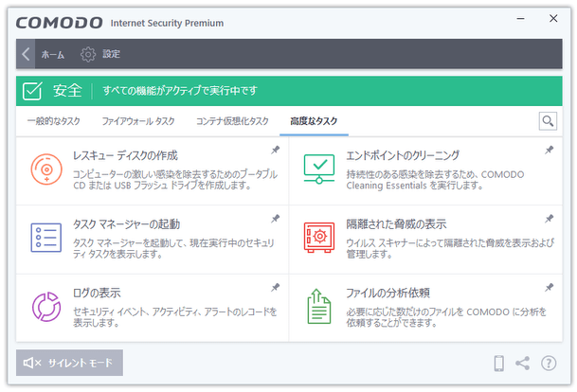Toggle the サイレント モード button
Viewport: 577px width, 392px height.
pyautogui.click(x=69, y=363)
